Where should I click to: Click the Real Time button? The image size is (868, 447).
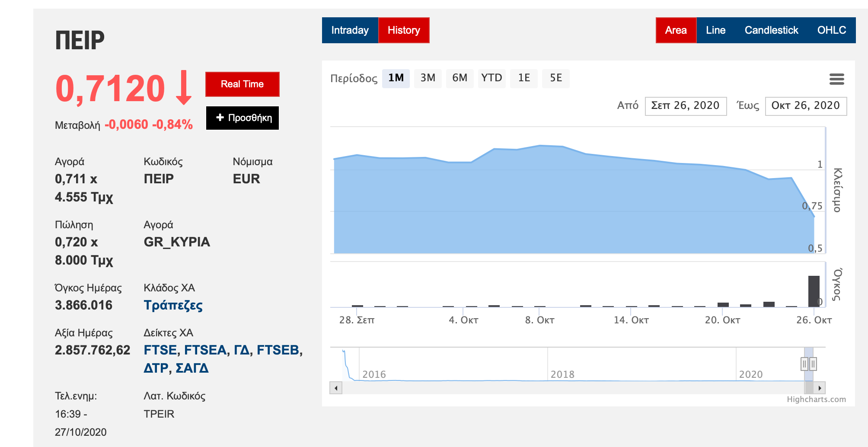pos(242,84)
